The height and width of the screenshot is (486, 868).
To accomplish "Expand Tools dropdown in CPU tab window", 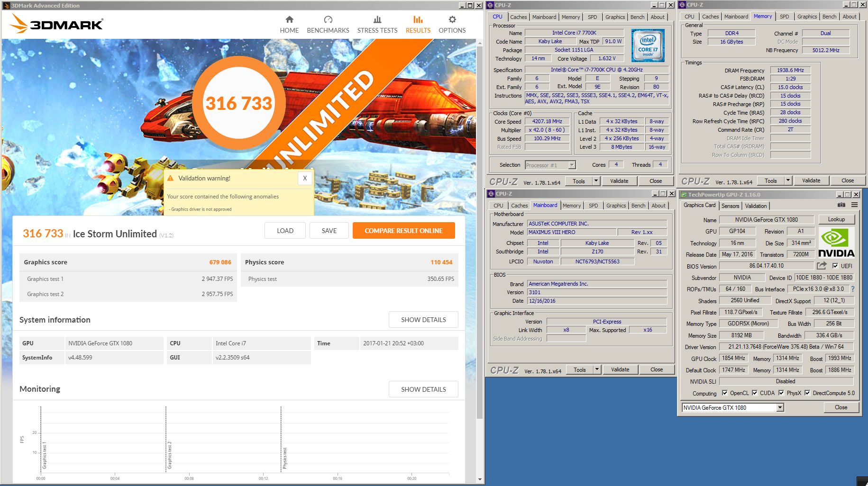I will pyautogui.click(x=596, y=181).
